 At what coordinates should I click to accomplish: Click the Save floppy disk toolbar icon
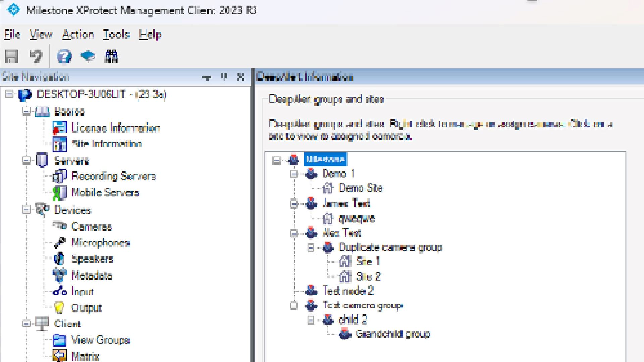tap(11, 56)
